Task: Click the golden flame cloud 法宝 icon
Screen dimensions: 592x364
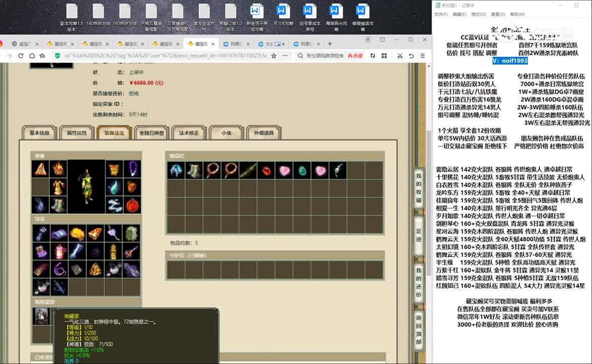Action: pyautogui.click(x=77, y=233)
